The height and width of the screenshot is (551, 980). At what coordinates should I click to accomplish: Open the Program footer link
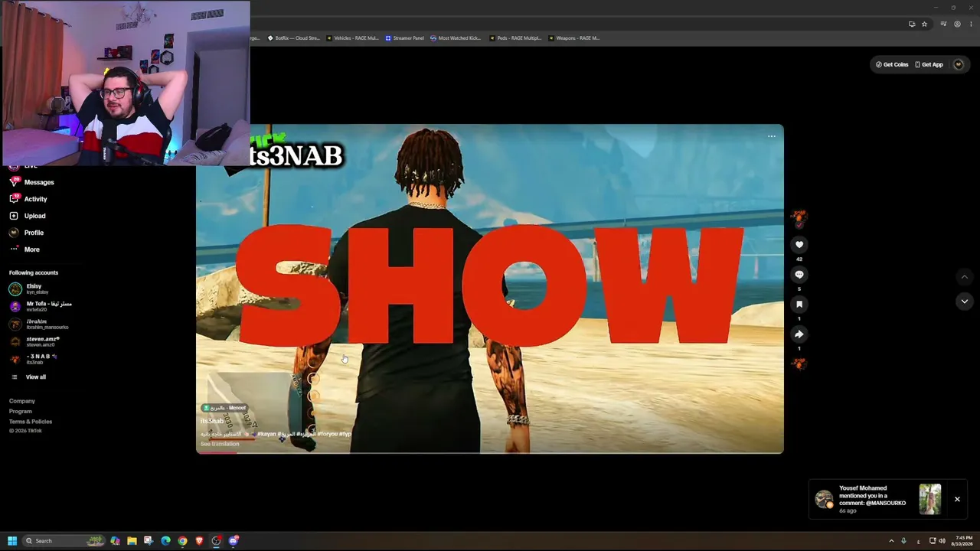click(21, 412)
